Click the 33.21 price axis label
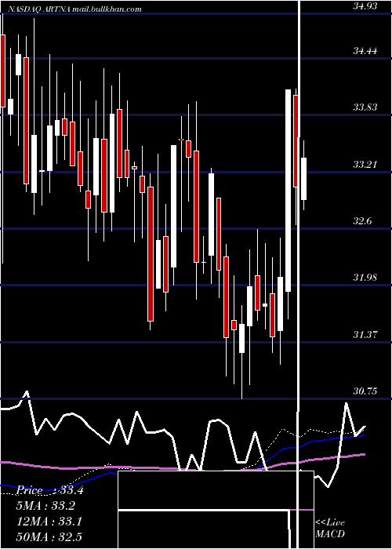392x549 pixels. (365, 165)
